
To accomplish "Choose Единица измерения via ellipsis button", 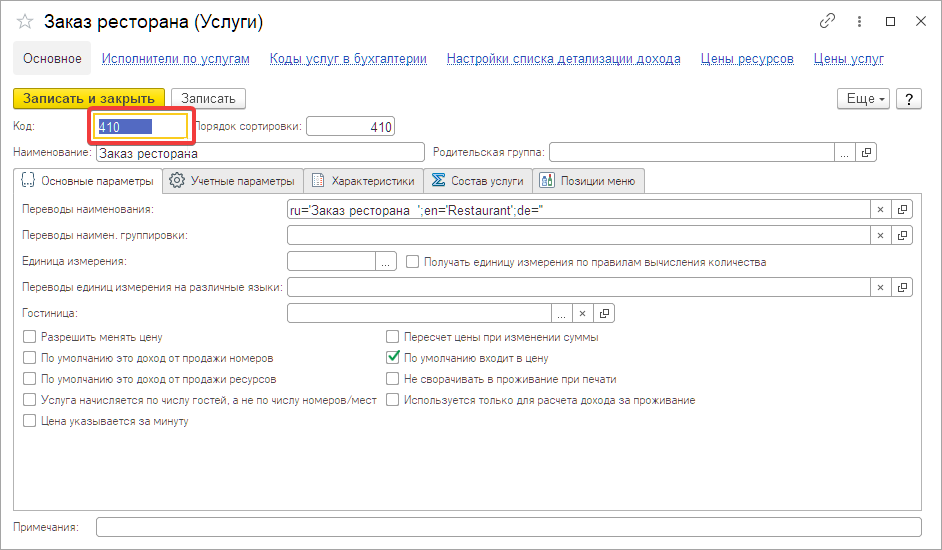I will pyautogui.click(x=386, y=262).
